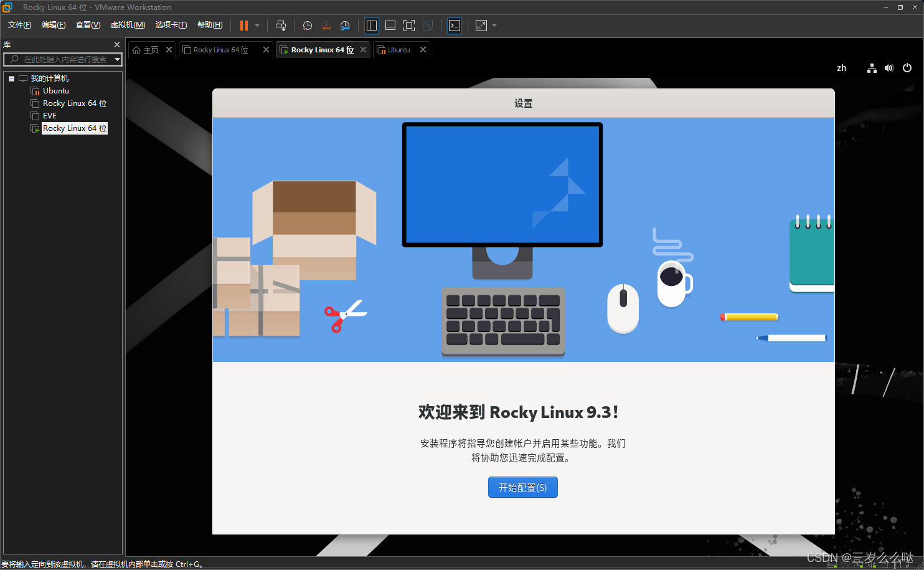Take a snapshot of this virtual machine
Viewport: 924px width, 570px height.
pyautogui.click(x=307, y=26)
